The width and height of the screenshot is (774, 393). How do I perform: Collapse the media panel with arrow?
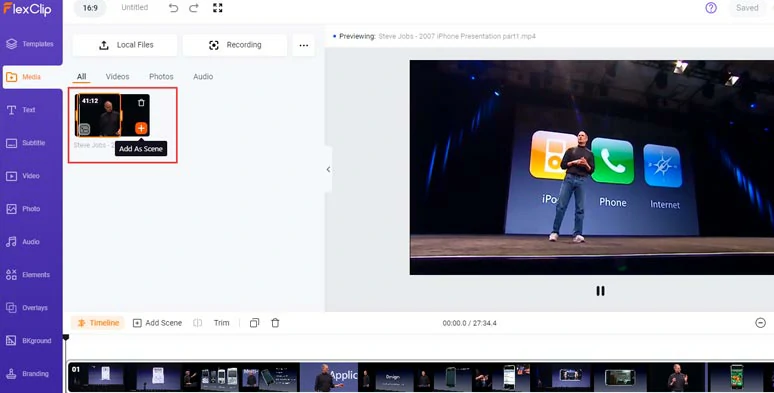328,169
